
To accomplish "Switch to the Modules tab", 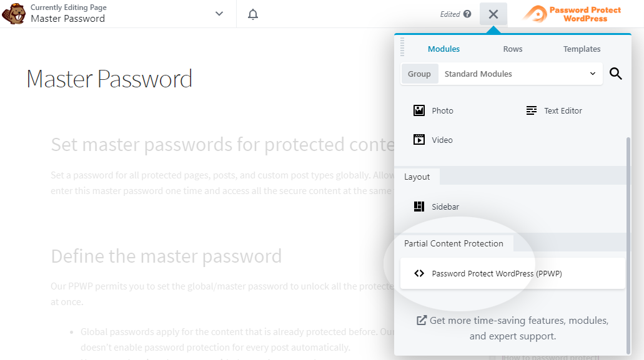I will coord(443,49).
